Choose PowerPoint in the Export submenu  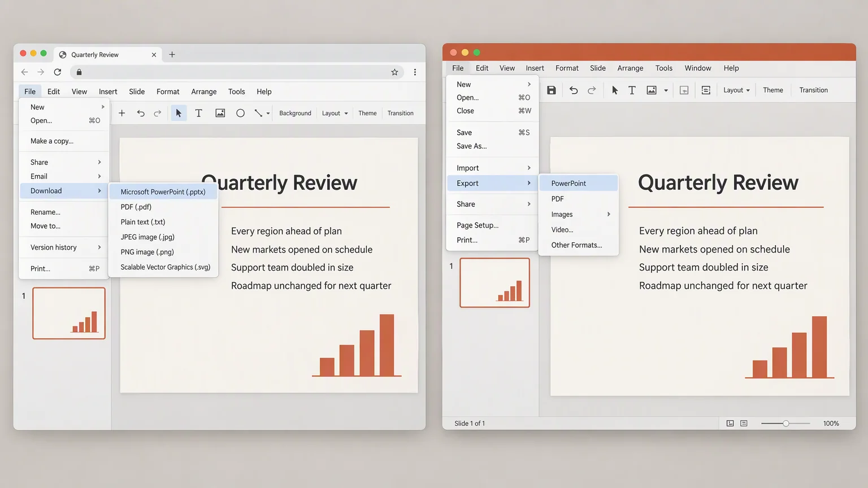[579, 183]
